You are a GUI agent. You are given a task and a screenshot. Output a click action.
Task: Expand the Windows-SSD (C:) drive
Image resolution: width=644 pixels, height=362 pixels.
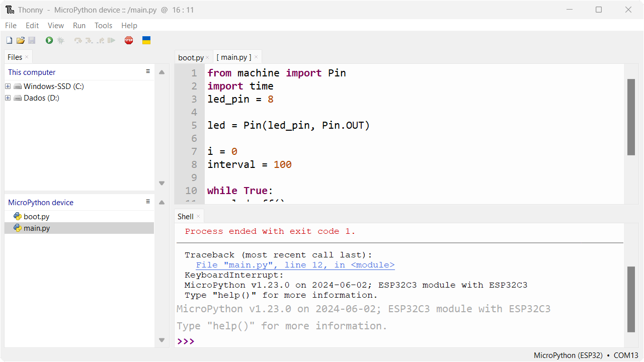(8, 86)
